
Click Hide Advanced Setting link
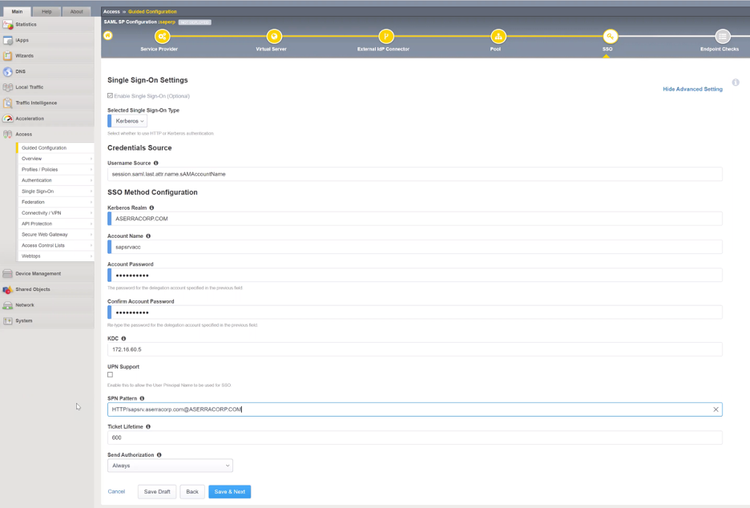[692, 89]
